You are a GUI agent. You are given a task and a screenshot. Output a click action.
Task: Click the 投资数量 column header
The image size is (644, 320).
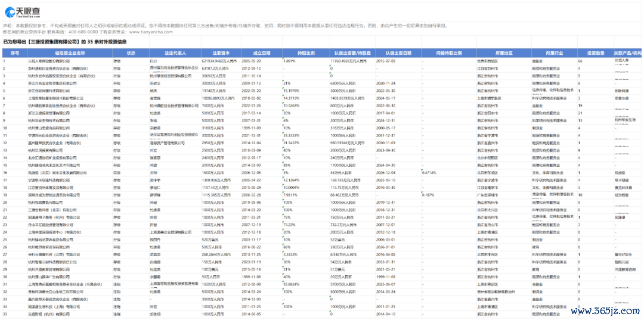click(x=595, y=54)
